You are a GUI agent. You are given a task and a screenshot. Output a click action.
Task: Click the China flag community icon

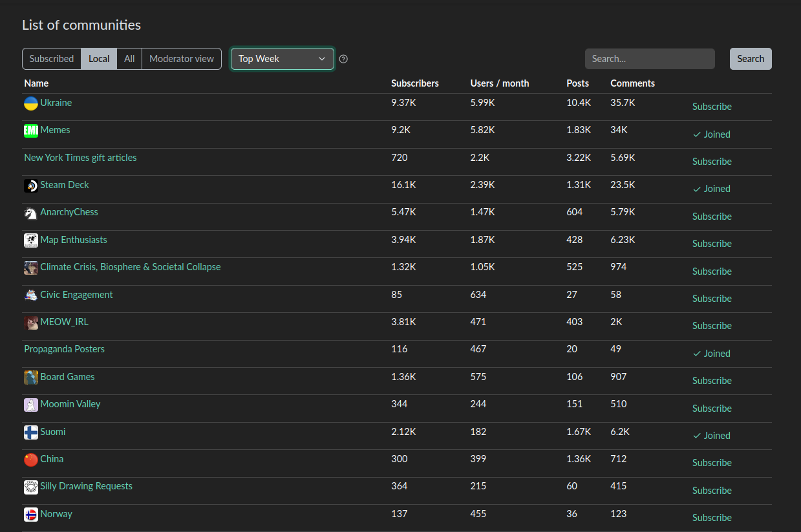point(31,460)
